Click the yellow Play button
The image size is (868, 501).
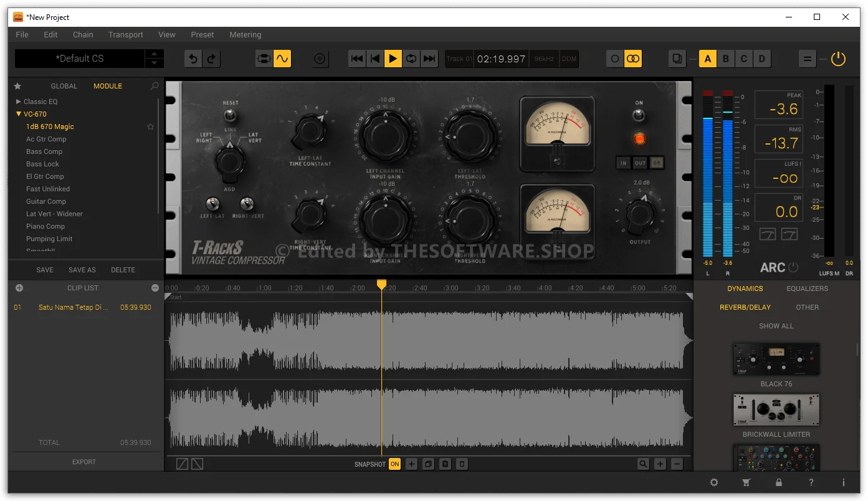393,59
